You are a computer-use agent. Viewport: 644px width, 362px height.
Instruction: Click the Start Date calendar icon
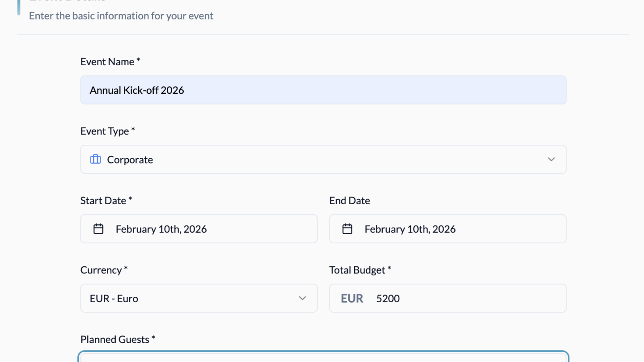coord(98,229)
